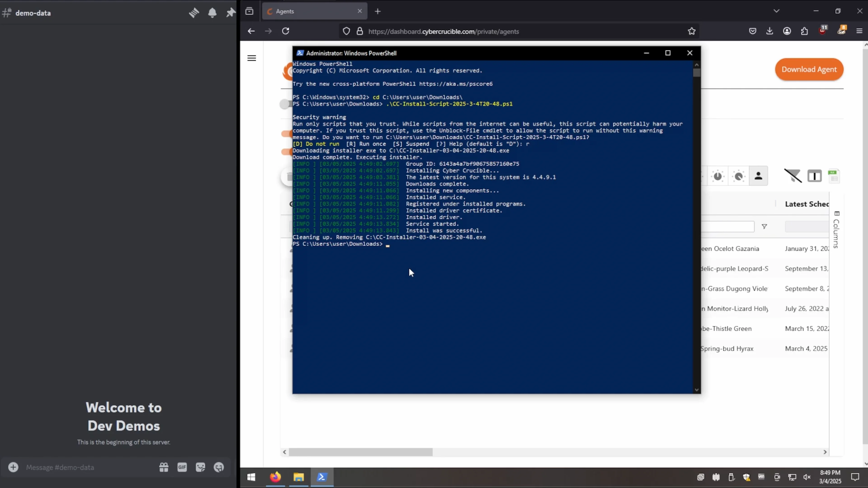Switch to the Agents browser tab
The width and height of the screenshot is (868, 488).
[x=303, y=11]
